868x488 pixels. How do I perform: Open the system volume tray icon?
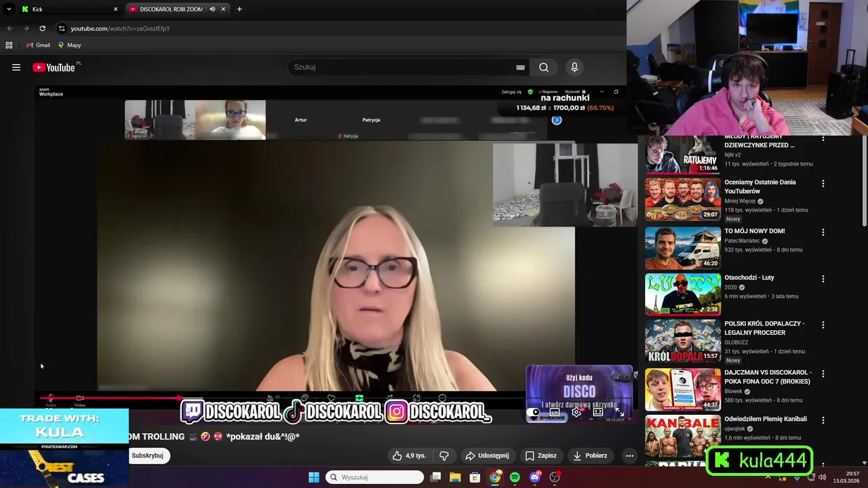point(822,477)
